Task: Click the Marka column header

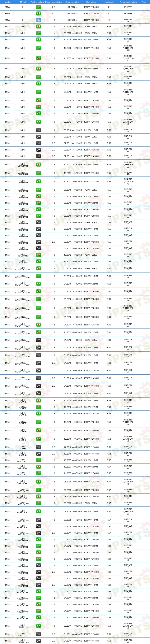Action: click(x=7, y=2)
